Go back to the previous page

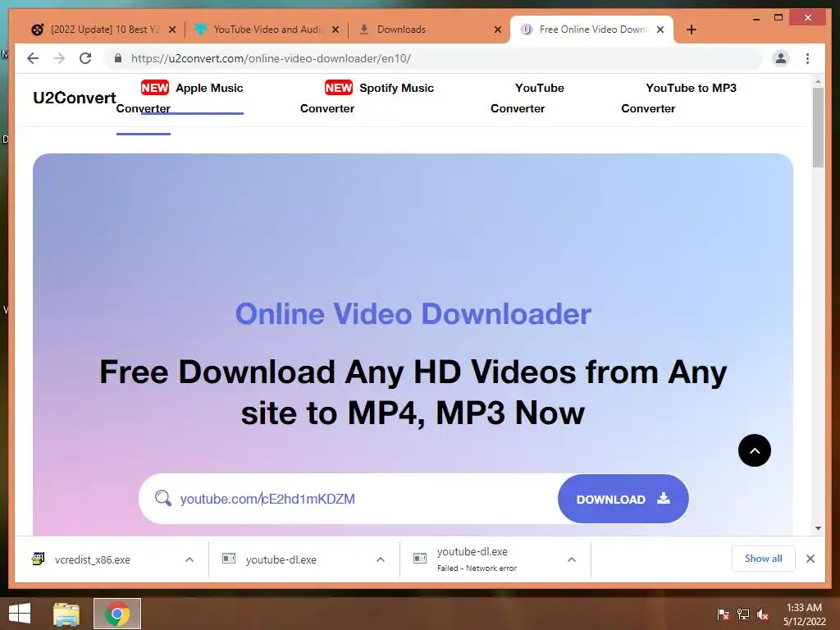[33, 58]
